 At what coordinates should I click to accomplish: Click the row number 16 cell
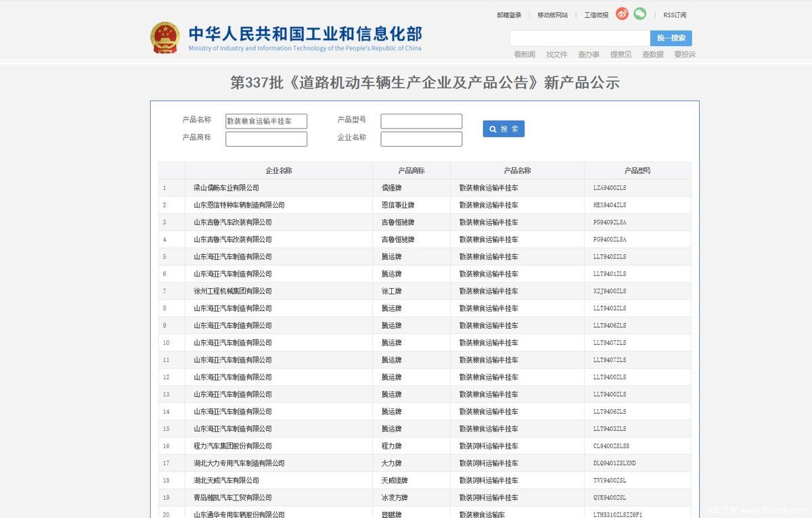click(x=172, y=446)
